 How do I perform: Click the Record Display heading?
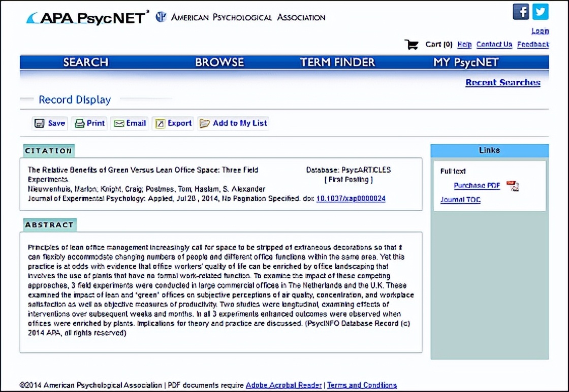[75, 100]
